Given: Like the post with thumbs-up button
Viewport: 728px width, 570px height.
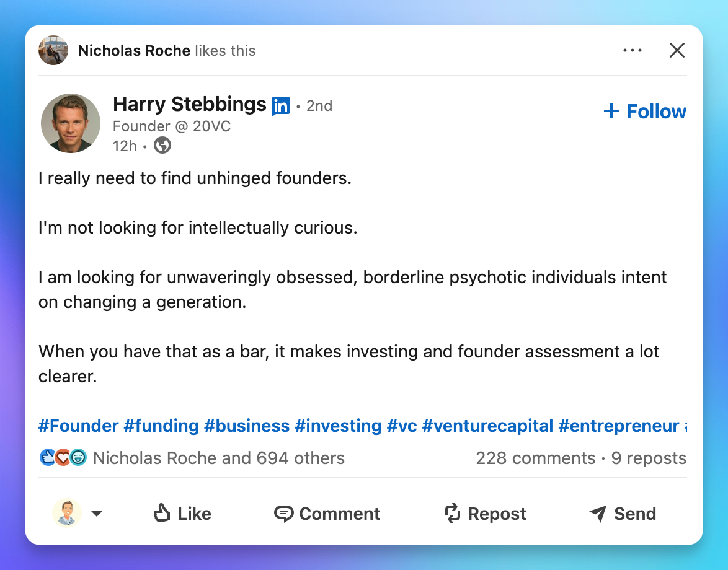Looking at the screenshot, I should click(x=182, y=514).
